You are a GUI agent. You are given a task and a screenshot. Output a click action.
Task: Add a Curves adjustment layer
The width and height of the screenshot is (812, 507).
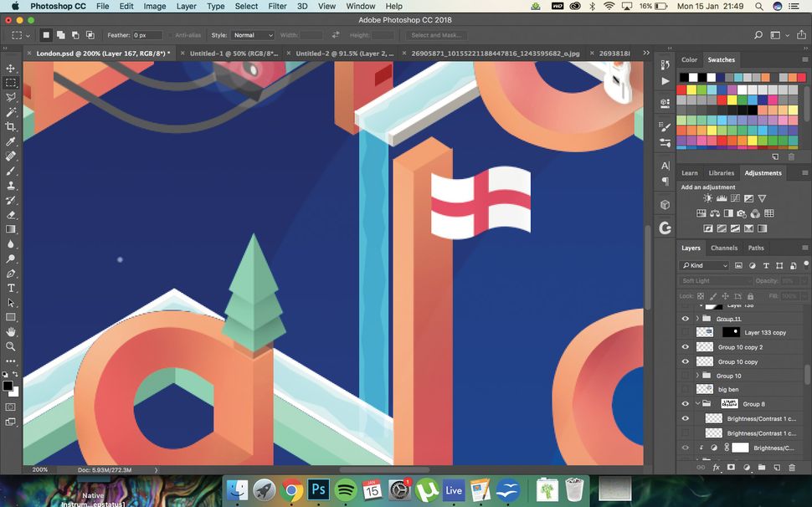(735, 197)
